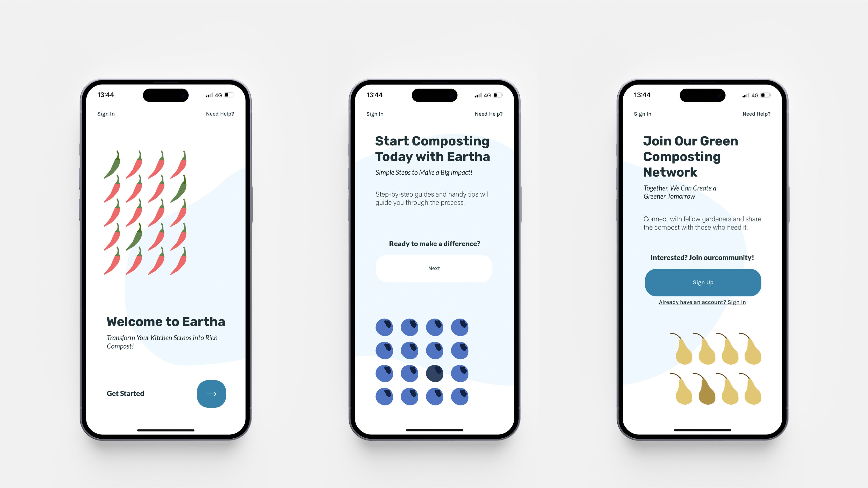Click the Eartha app name text welcome screen
Image resolution: width=868 pixels, height=488 pixels.
(x=165, y=321)
